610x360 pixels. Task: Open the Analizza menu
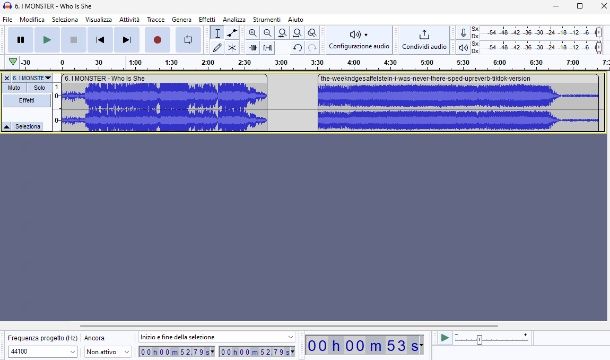tap(234, 19)
